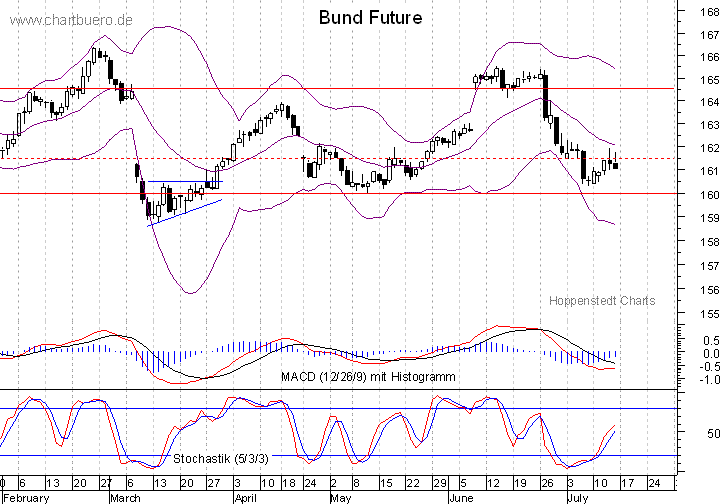723x504 pixels.
Task: Click price axis value 159
Action: [x=710, y=218]
